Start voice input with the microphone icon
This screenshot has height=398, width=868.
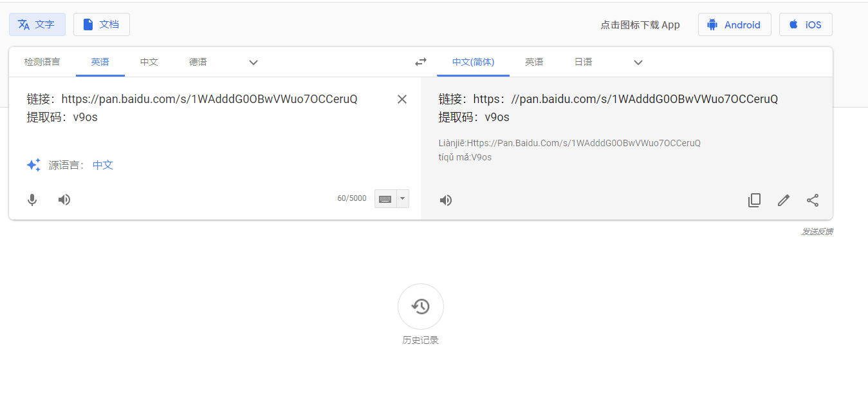click(x=32, y=200)
